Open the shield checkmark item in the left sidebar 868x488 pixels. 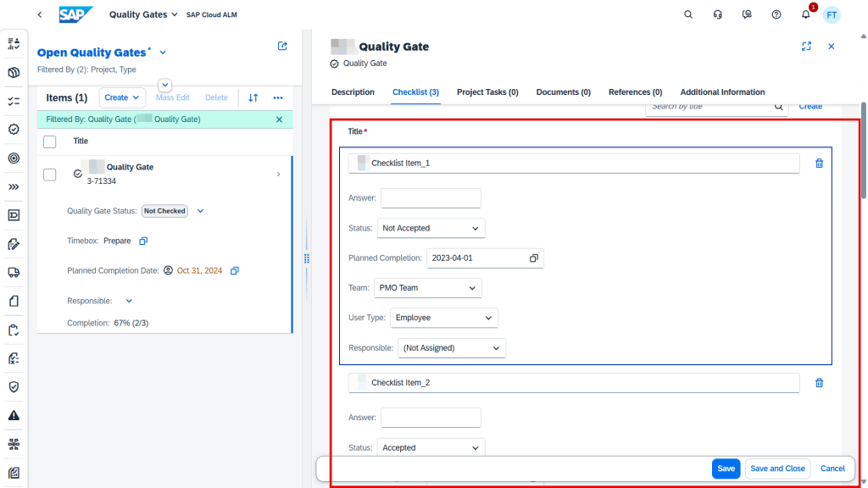point(14,386)
